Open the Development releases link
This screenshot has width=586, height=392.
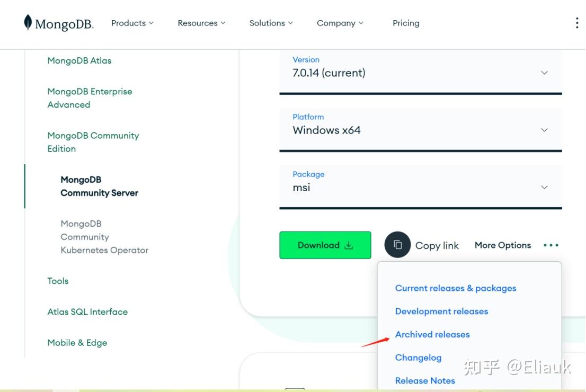pos(441,311)
